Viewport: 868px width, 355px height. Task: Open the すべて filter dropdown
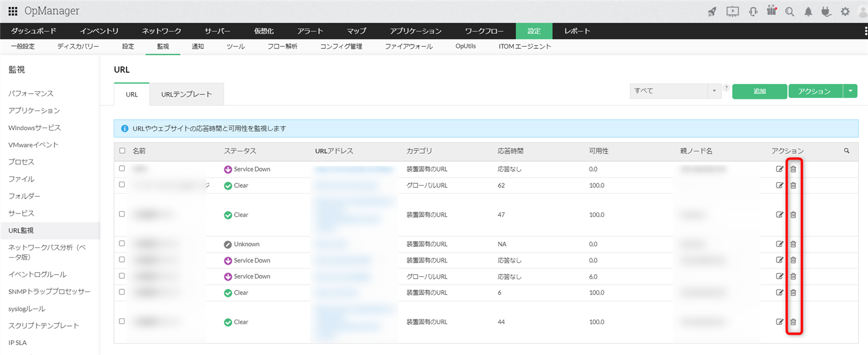coord(676,91)
